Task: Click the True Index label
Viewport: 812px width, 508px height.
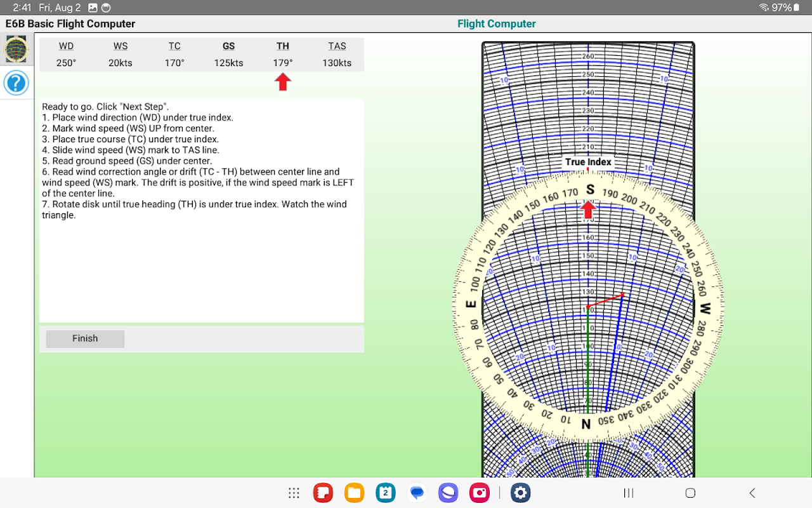Action: tap(588, 162)
